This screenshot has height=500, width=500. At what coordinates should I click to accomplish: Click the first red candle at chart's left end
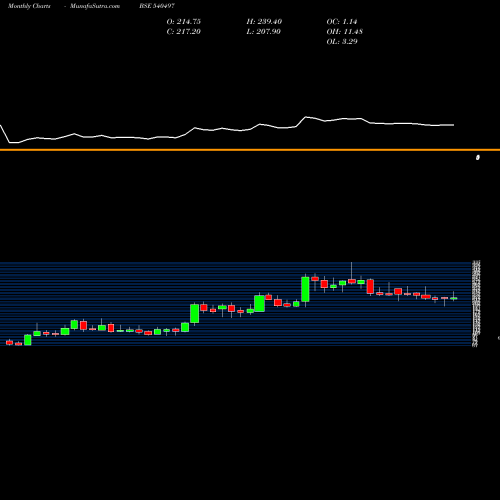pos(9,342)
